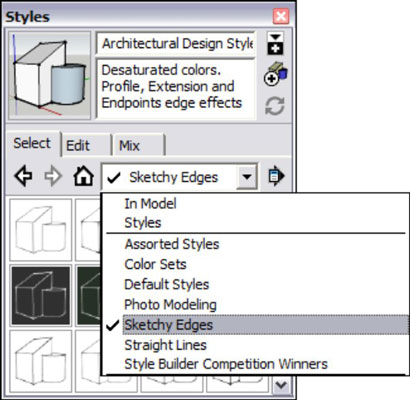The height and width of the screenshot is (400, 410).
Task: Click the forward arrow navigation icon
Action: click(x=53, y=176)
